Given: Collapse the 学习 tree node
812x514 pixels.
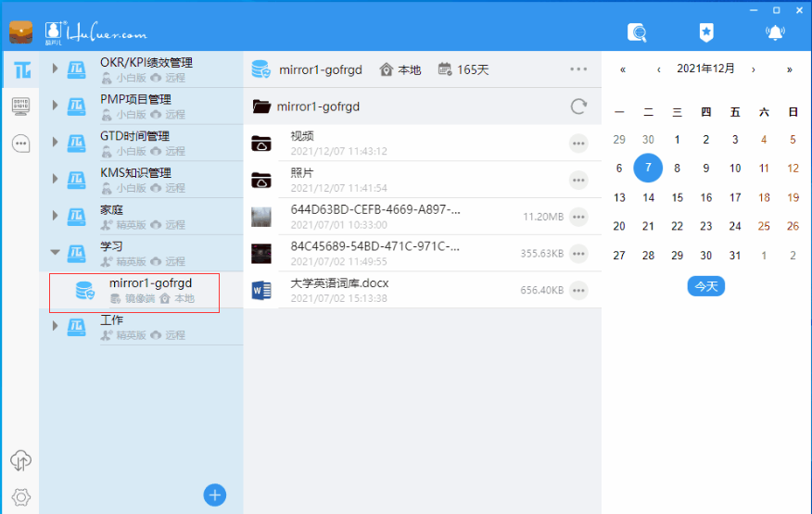Looking at the screenshot, I should click(55, 252).
